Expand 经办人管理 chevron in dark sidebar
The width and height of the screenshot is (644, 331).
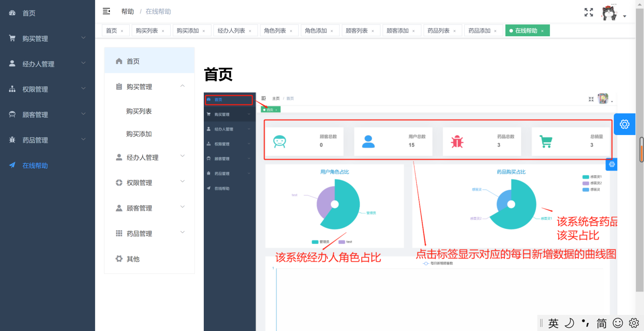pyautogui.click(x=83, y=63)
